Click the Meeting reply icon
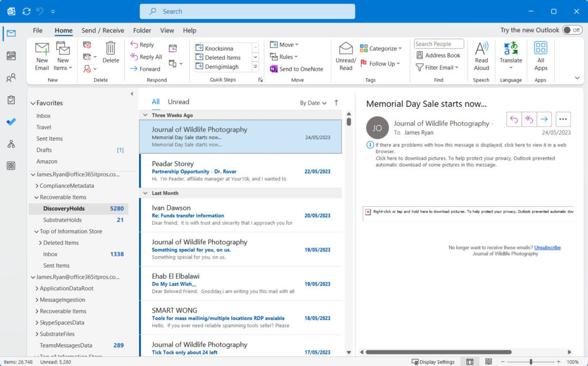This screenshot has height=366, width=588. tap(172, 48)
